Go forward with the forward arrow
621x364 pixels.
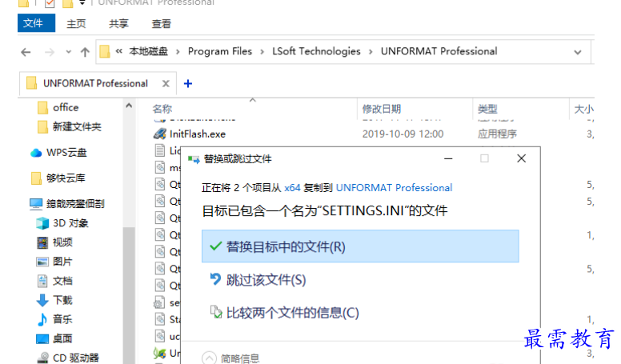[x=50, y=52]
